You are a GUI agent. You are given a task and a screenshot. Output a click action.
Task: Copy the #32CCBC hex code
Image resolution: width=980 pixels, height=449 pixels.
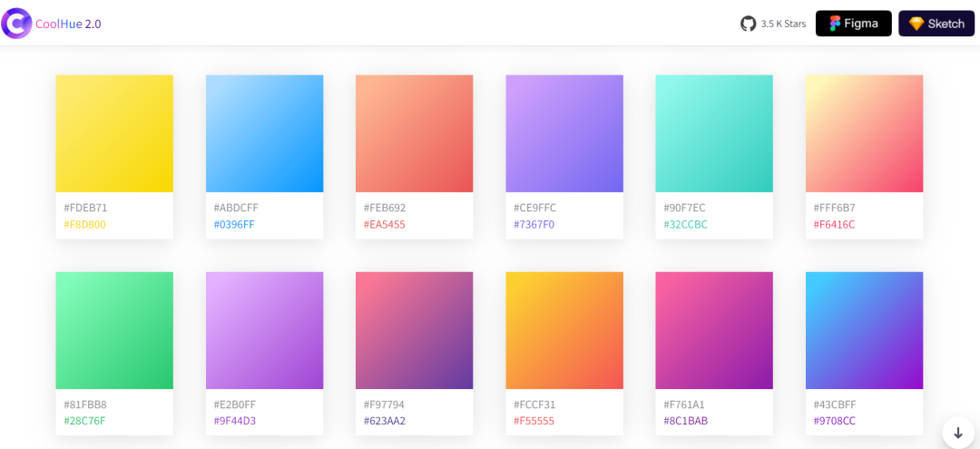(686, 224)
